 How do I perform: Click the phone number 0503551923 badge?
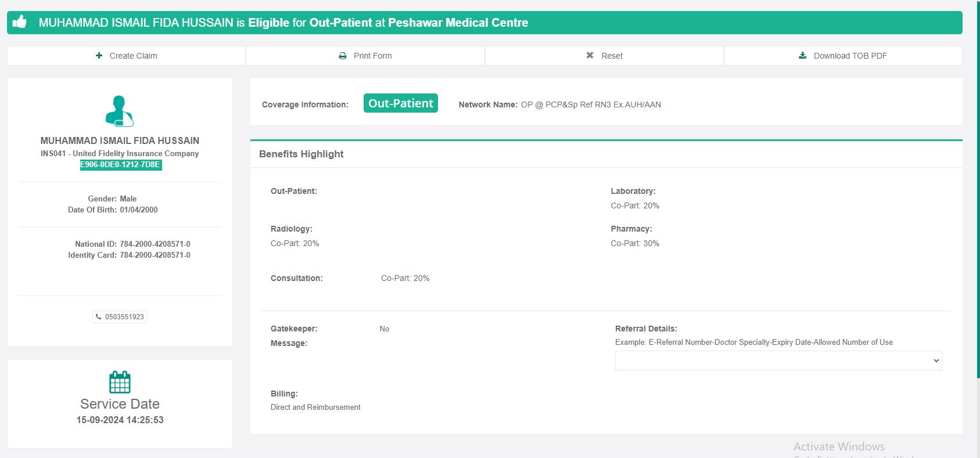coord(120,317)
